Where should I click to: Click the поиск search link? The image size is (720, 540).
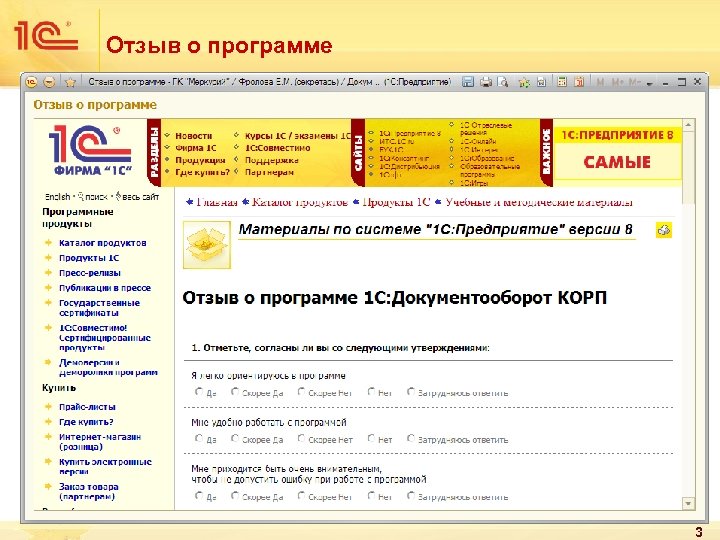click(x=96, y=197)
